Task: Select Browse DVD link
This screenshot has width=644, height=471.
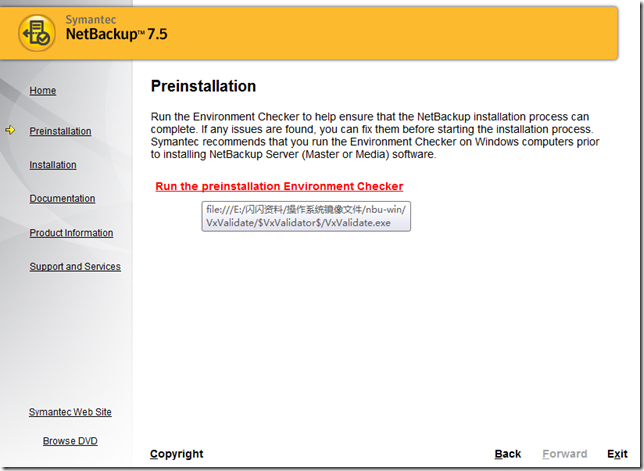Action: click(70, 441)
